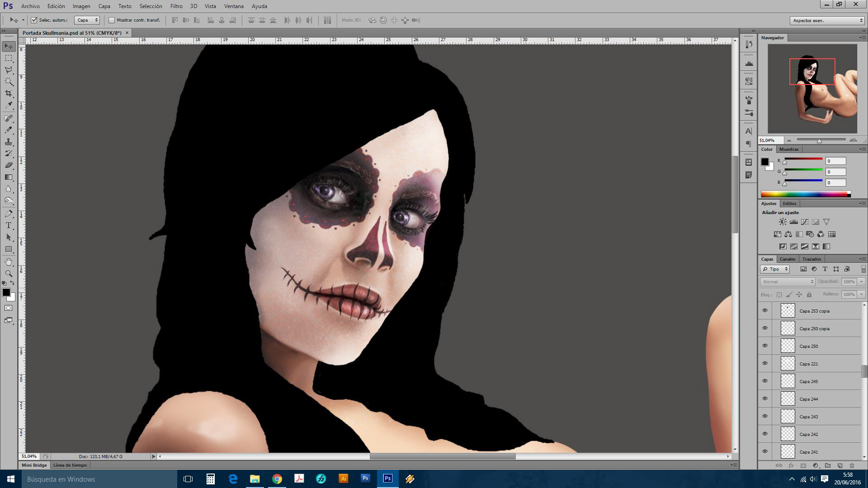Expand the layer filter Tipo dropdown

pos(775,269)
